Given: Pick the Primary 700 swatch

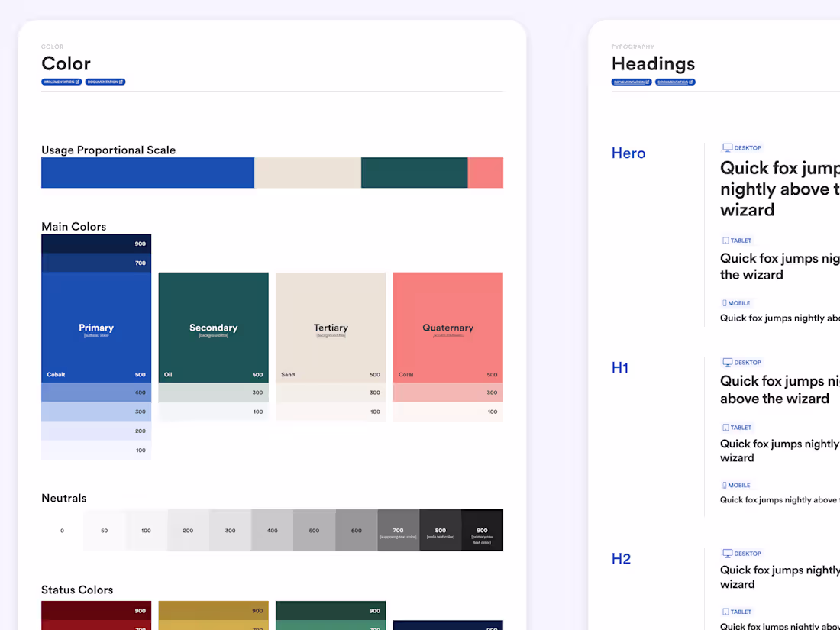Looking at the screenshot, I should [x=96, y=263].
